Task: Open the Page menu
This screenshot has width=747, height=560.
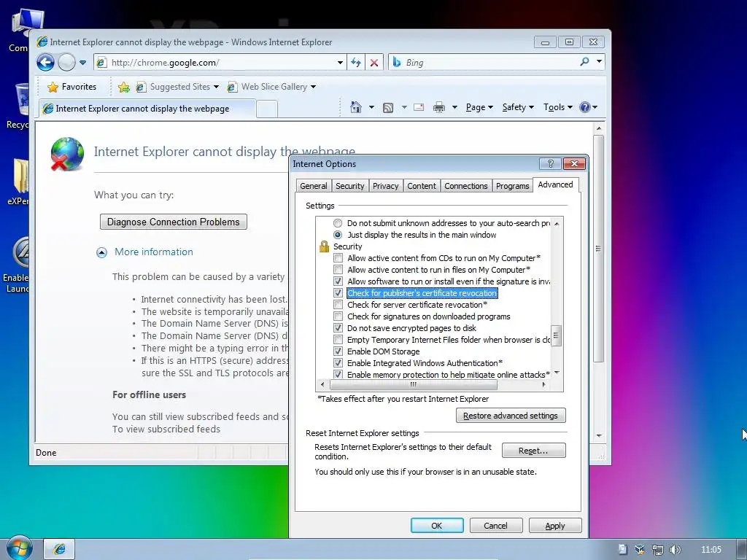Action: 479,107
